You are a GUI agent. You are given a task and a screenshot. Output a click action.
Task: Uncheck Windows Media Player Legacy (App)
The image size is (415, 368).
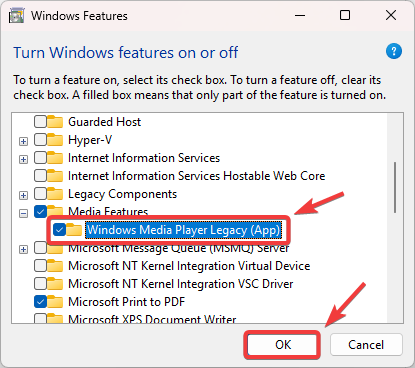[x=59, y=230]
